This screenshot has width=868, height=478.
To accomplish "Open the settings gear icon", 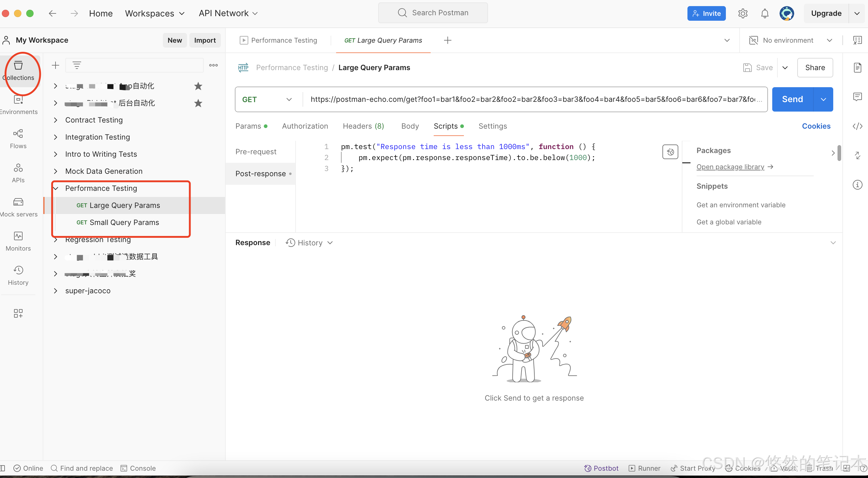I will 743,13.
